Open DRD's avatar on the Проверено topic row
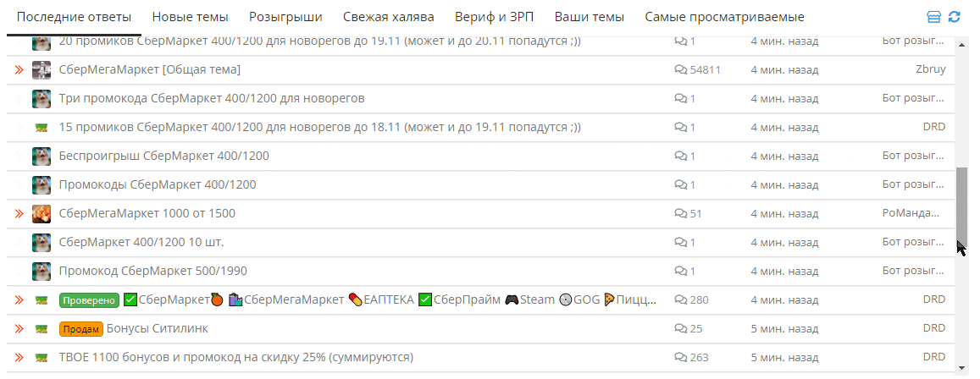 42,299
